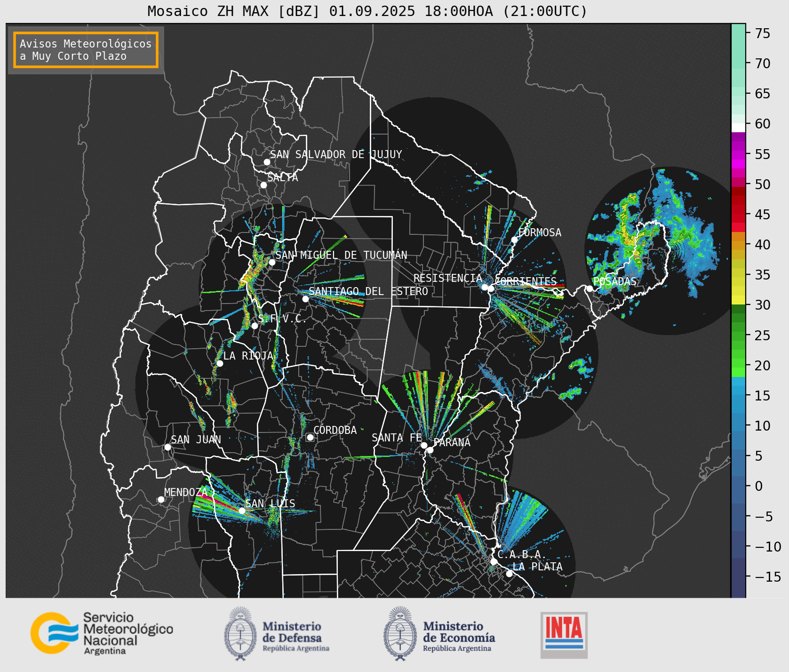The height and width of the screenshot is (672, 789).
Task: Click the SANTIAGO DEL ESTERO label
Action: 368,291
